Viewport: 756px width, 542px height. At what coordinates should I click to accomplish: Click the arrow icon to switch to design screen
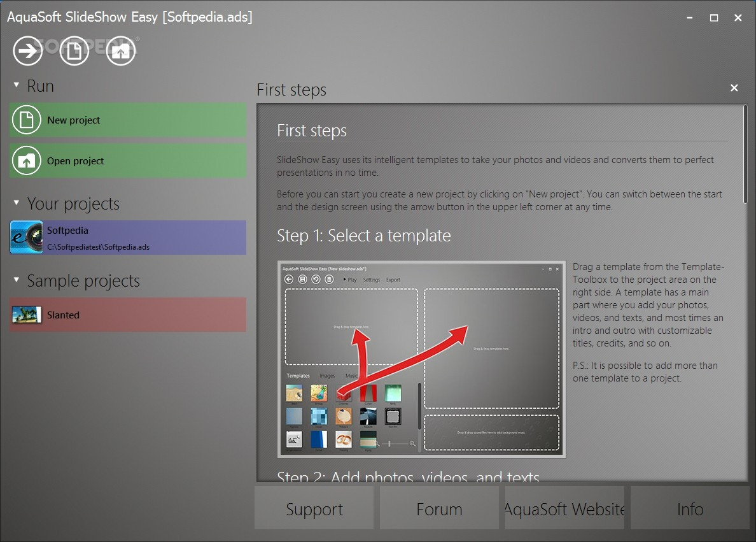tap(27, 51)
